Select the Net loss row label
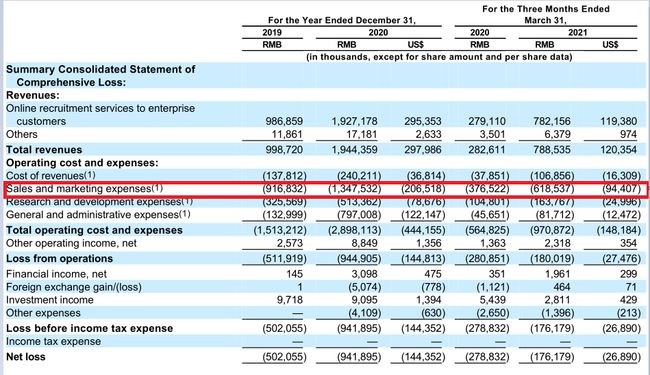 (26, 357)
